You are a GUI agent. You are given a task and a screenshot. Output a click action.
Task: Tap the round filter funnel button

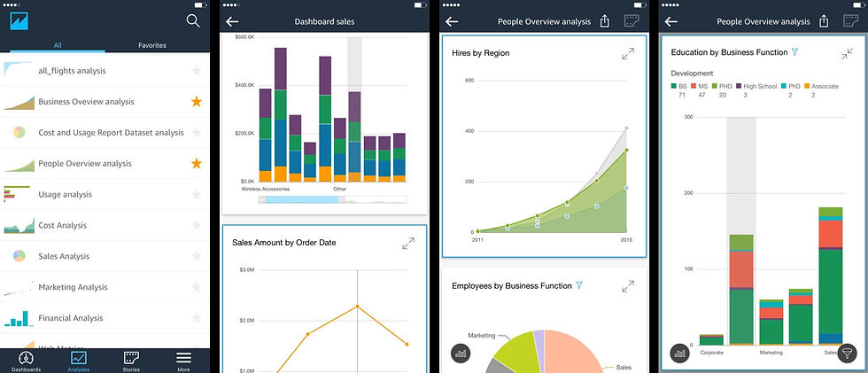coord(847,354)
